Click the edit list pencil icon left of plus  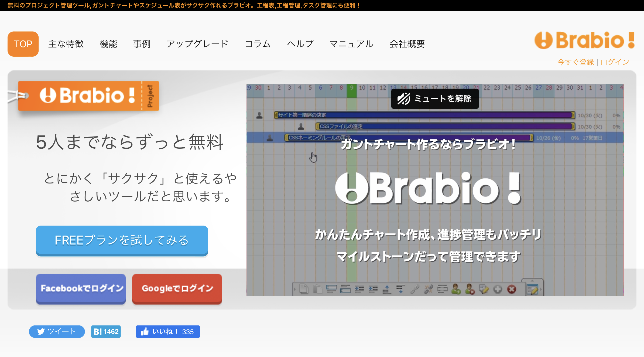click(x=484, y=289)
